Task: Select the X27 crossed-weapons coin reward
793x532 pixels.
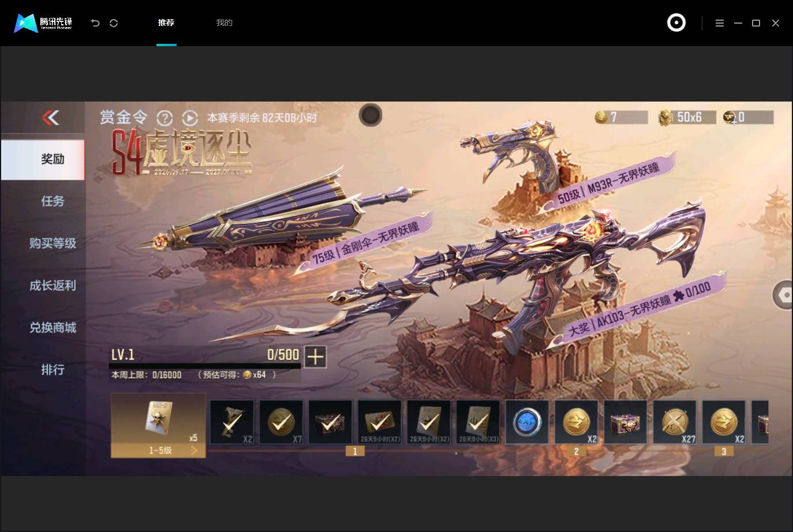Action: [x=675, y=422]
